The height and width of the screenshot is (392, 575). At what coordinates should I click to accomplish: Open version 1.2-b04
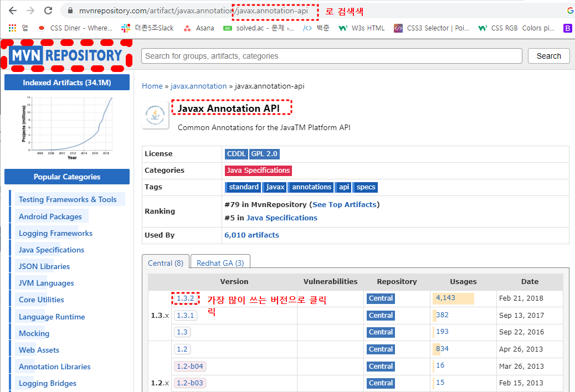click(x=190, y=366)
